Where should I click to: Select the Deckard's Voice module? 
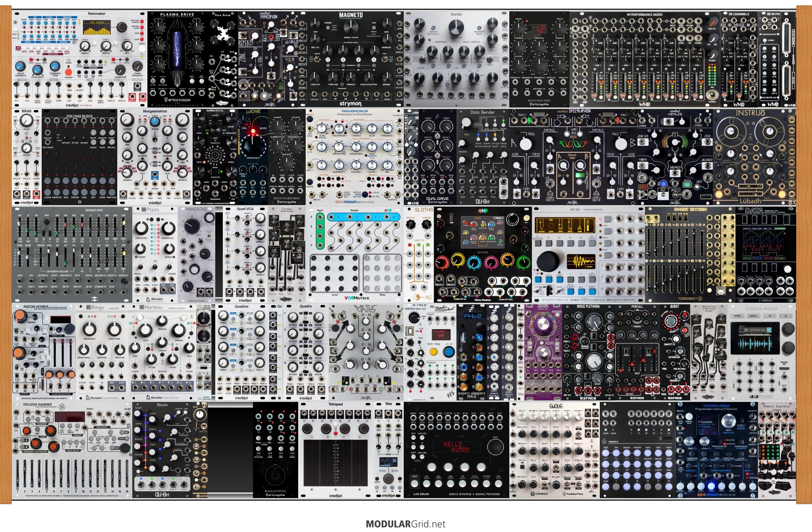click(72, 255)
